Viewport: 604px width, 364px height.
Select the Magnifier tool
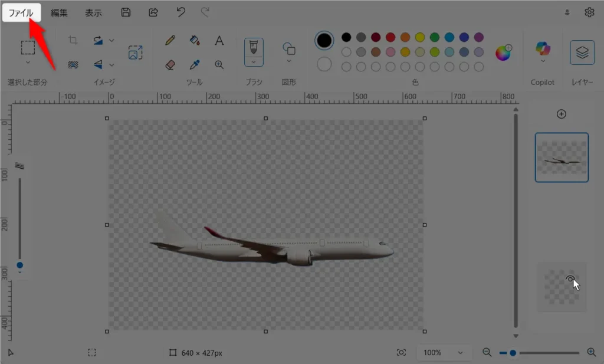[x=219, y=65]
